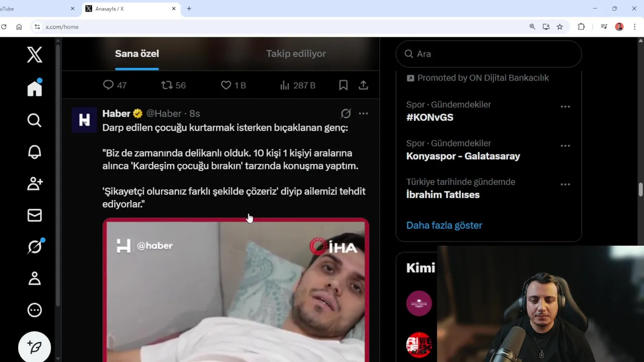Click the x.com/home address bar
Image resolution: width=644 pixels, height=362 pixels.
(x=62, y=27)
